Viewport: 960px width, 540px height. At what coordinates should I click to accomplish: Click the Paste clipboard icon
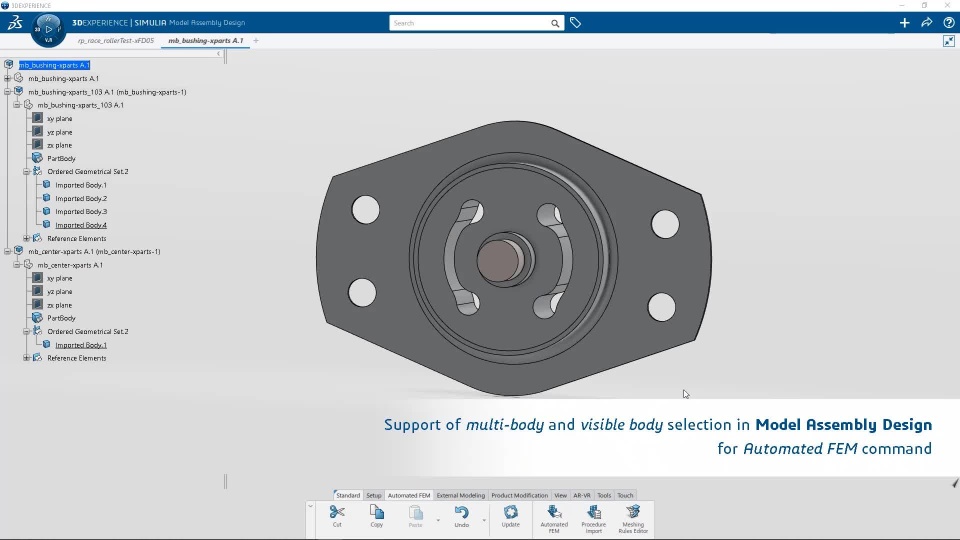pyautogui.click(x=416, y=512)
